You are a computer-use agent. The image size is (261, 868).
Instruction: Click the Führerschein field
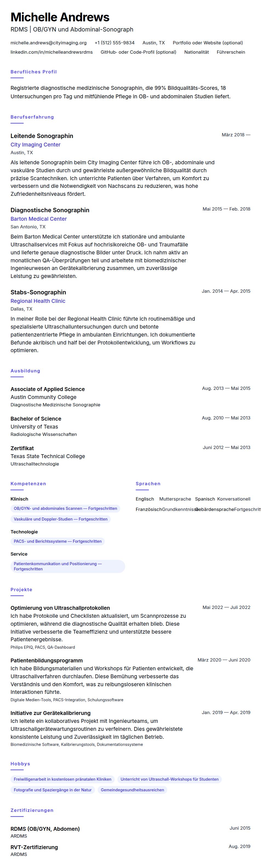click(231, 52)
